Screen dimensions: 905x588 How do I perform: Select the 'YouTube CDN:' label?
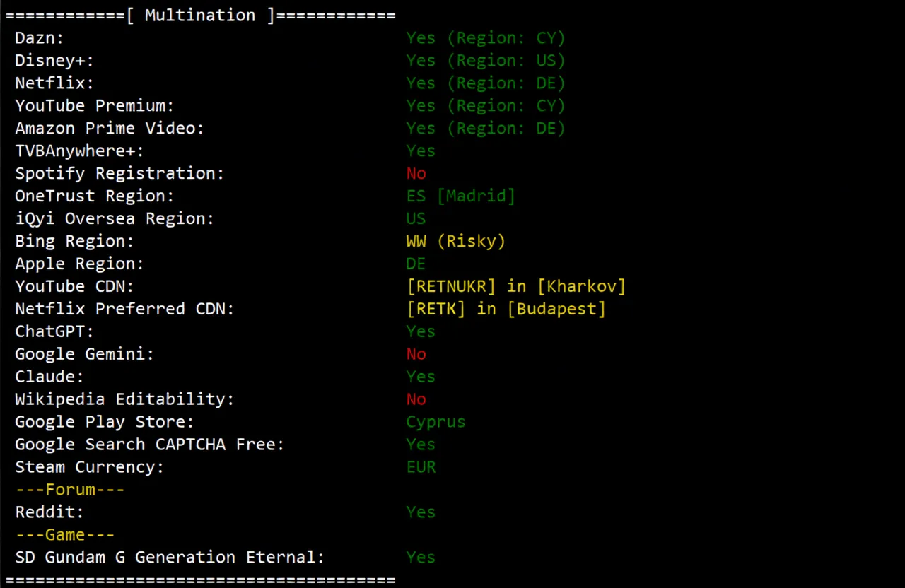coord(75,287)
